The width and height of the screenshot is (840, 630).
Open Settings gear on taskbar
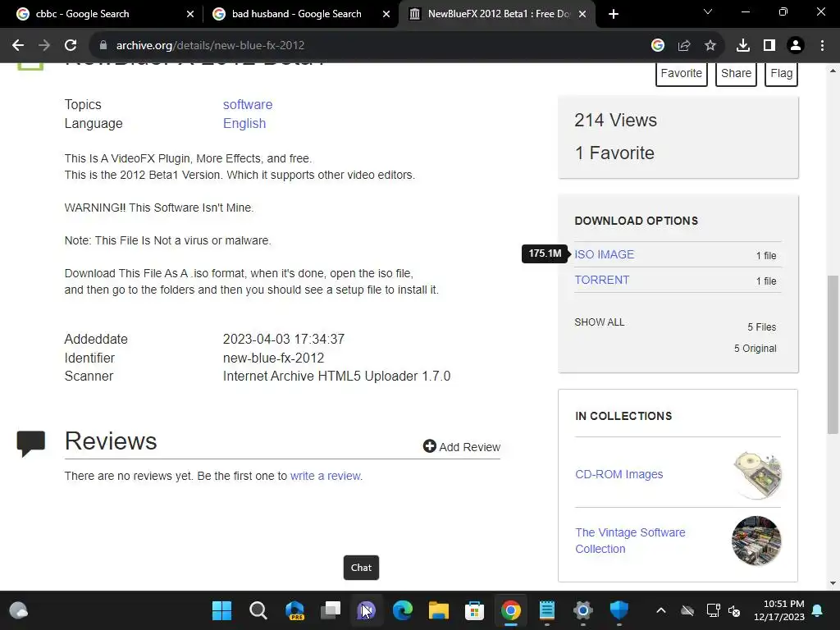(583, 610)
